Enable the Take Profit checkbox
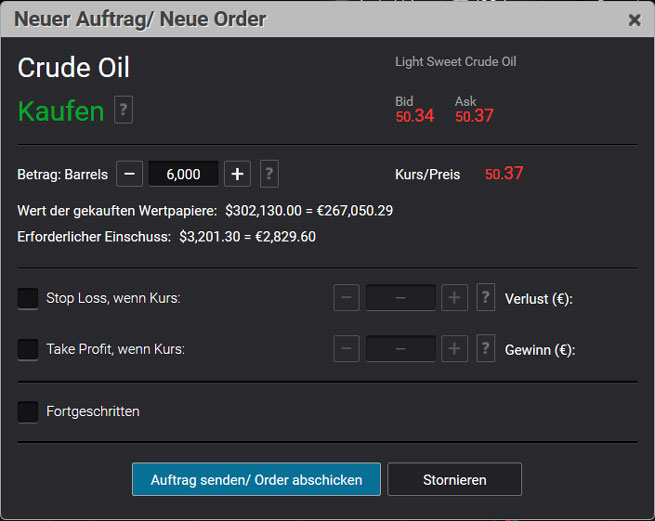Viewport: 655px width, 521px height. click(x=28, y=349)
